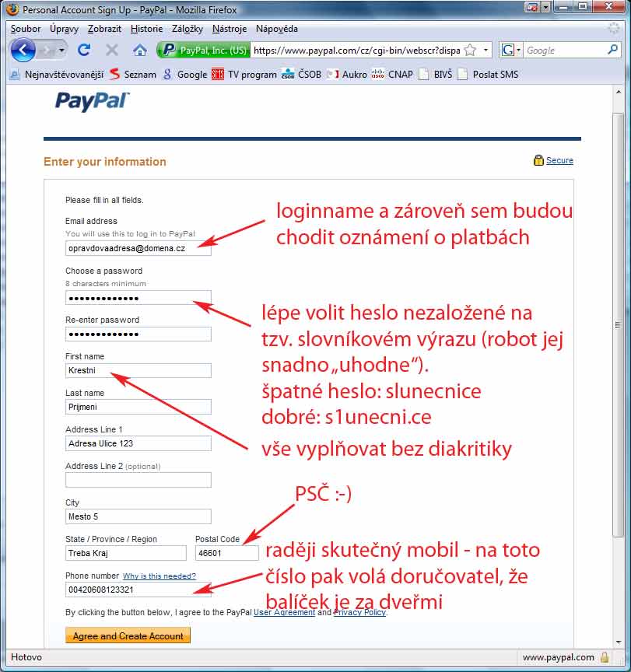Open the Historie menu
This screenshot has height=672, width=631.
[x=146, y=29]
